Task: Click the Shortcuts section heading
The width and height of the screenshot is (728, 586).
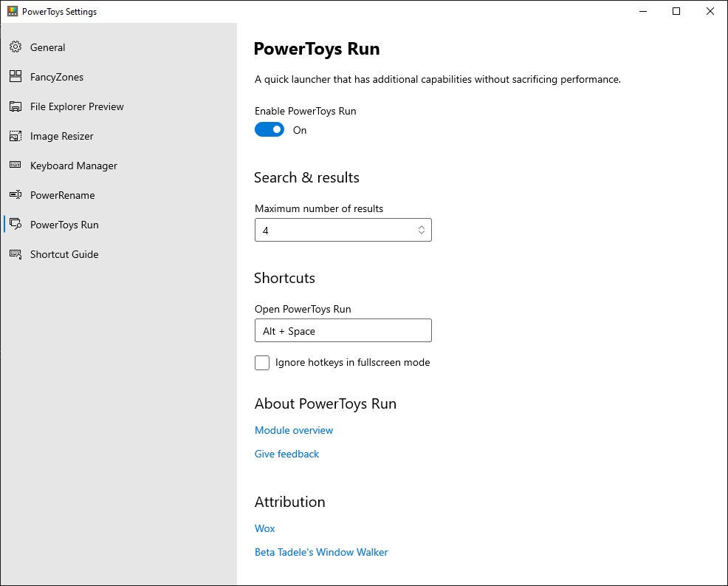Action: pos(284,278)
